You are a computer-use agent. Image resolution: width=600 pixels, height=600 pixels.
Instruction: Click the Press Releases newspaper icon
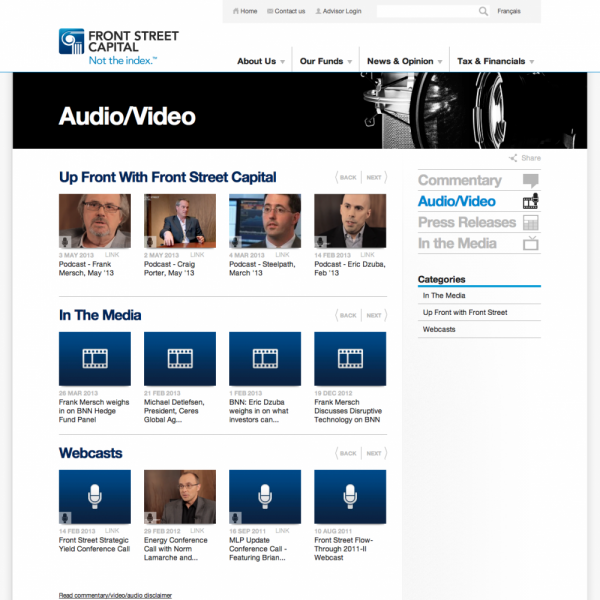pyautogui.click(x=531, y=223)
